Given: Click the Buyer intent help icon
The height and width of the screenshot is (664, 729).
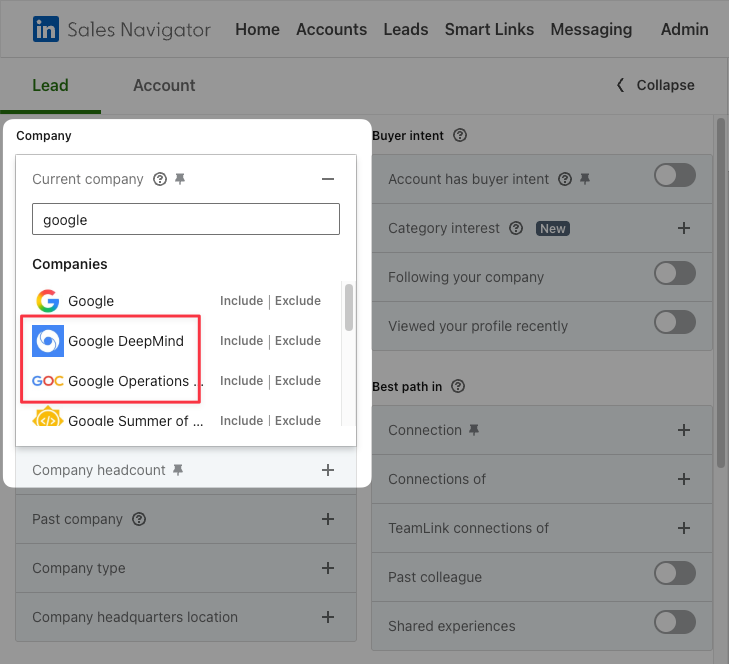Looking at the screenshot, I should pos(460,135).
